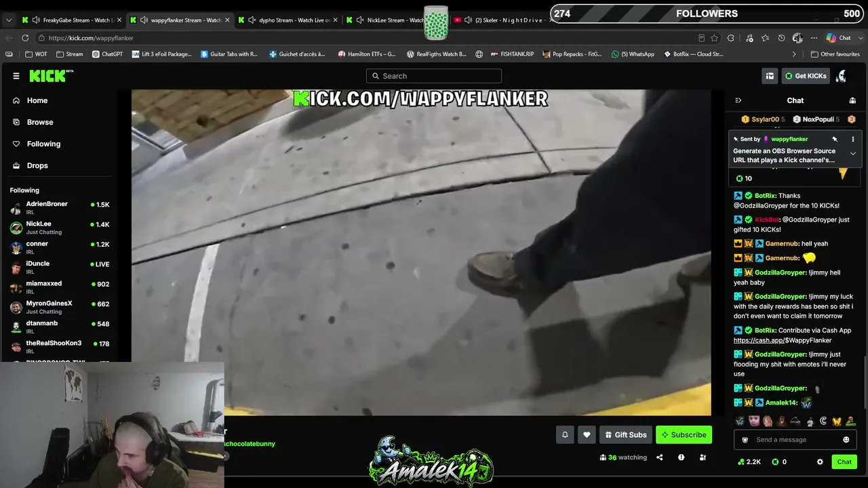Go to the Following sidebar item
The width and height of the screenshot is (868, 488).
click(x=43, y=144)
